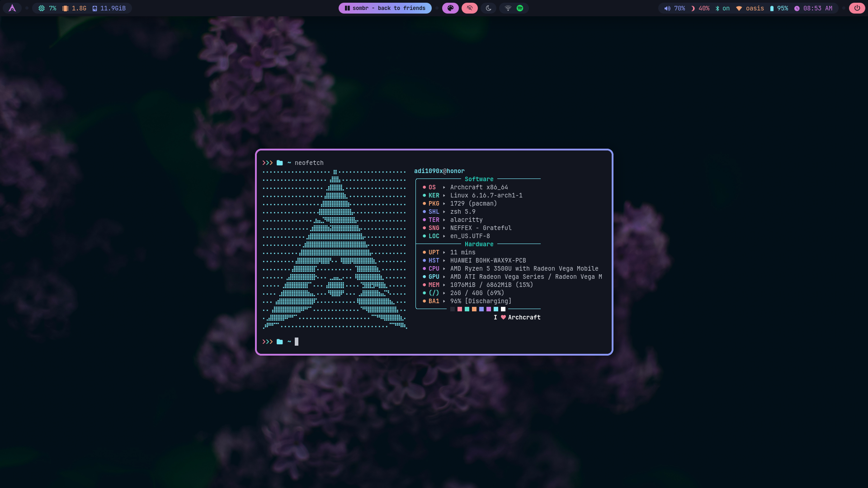Viewport: 868px width, 488px height.
Task: Click the 11.9GiB disk usage module
Action: click(109, 8)
